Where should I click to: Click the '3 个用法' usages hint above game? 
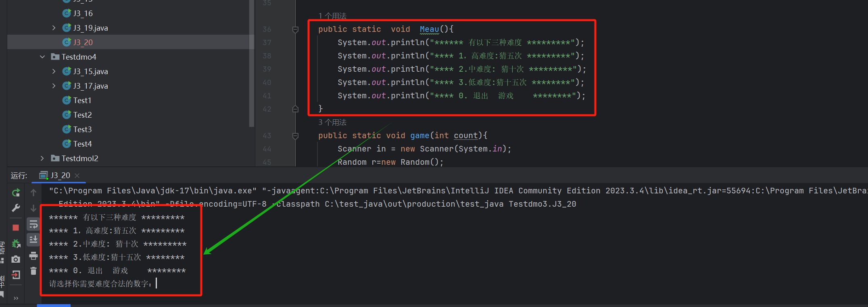(332, 122)
